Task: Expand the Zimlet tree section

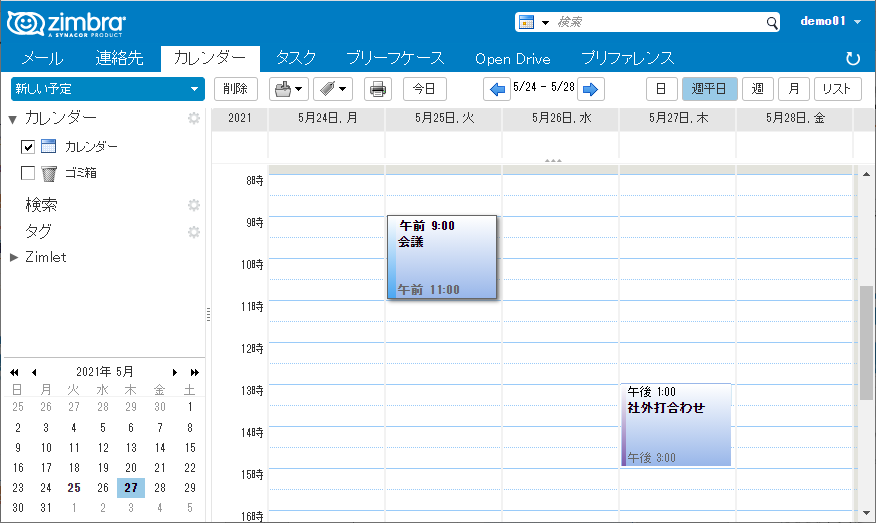Action: coord(14,257)
